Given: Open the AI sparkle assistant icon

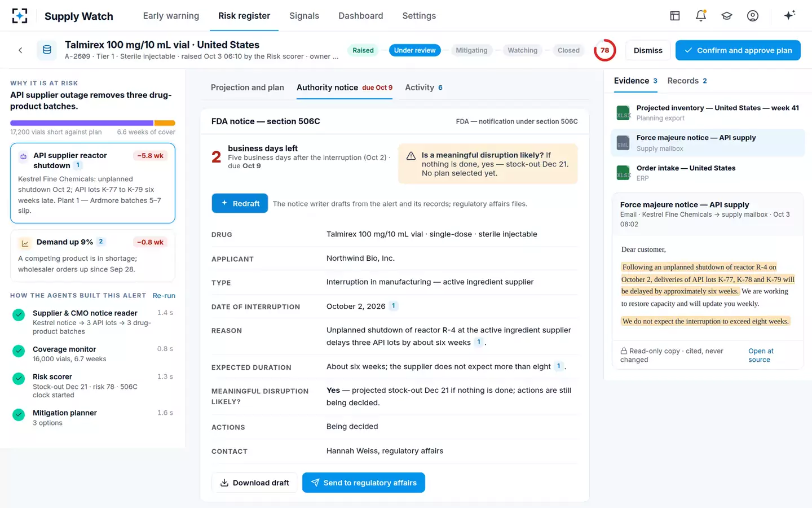Looking at the screenshot, I should coord(789,15).
